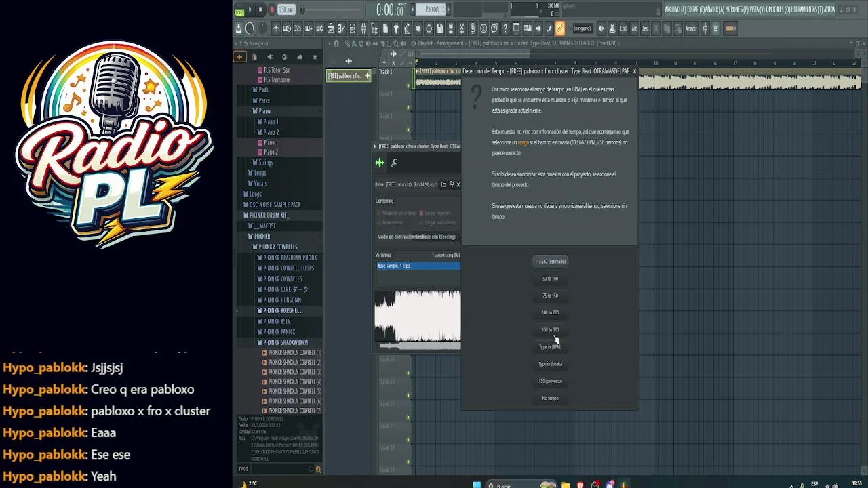This screenshot has width=868, height=488.
Task: Open the OPCIONES (O) menu
Action: pyautogui.click(x=776, y=9)
